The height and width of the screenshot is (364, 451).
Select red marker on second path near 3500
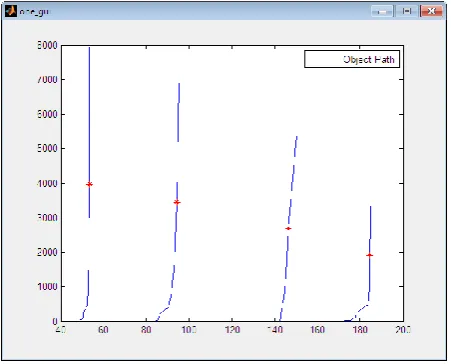pyautogui.click(x=177, y=202)
